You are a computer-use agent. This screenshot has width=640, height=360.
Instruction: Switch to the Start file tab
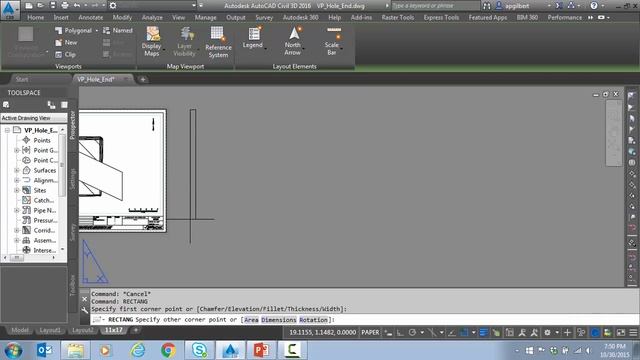pos(22,79)
